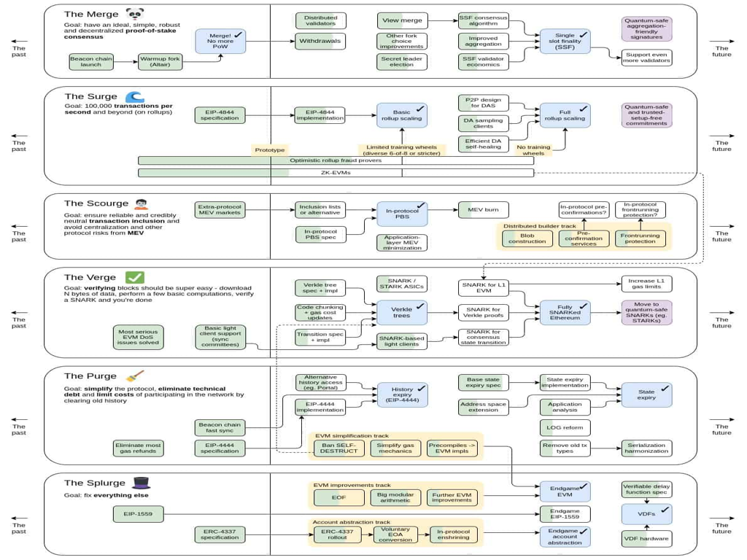Click the Optimistic rollup fraud provers progress bar
The image size is (747, 560).
click(x=336, y=160)
